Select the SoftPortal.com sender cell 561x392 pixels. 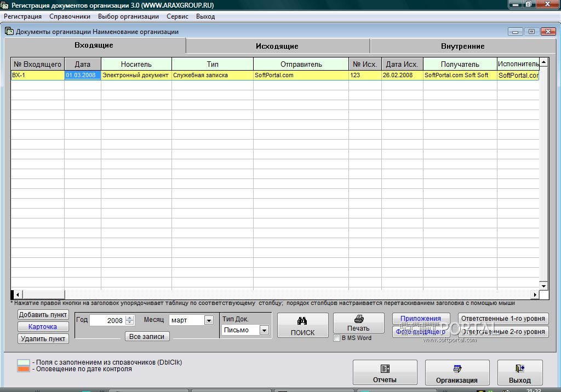301,75
